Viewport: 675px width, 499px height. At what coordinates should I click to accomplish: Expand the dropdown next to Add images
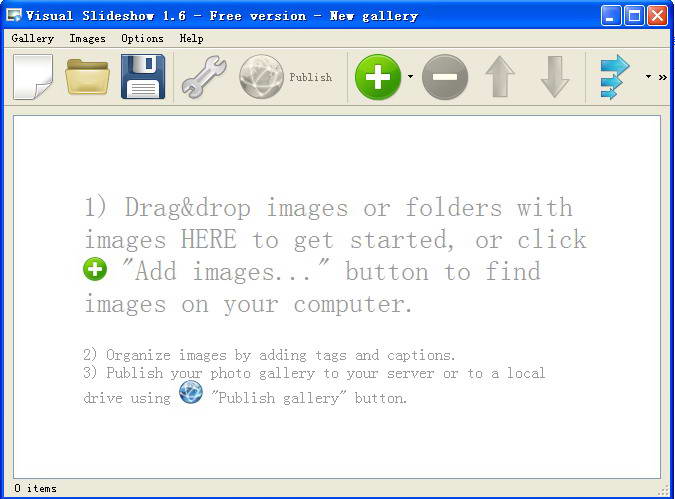410,77
